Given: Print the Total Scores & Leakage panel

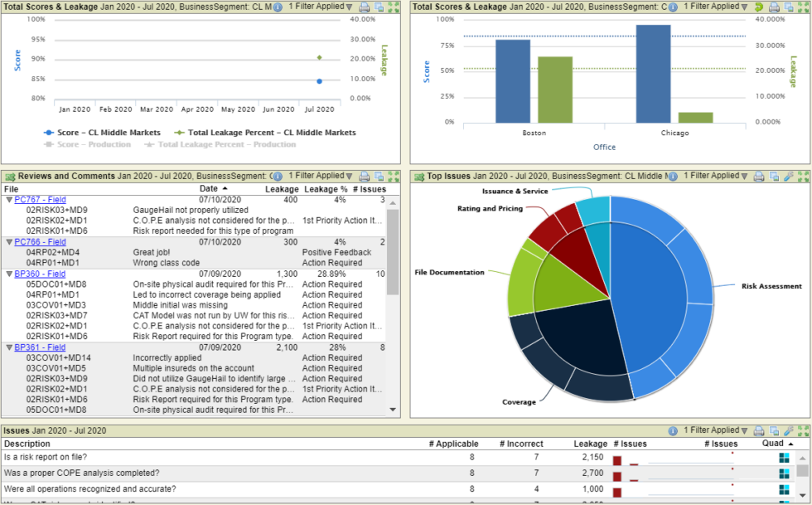Looking at the screenshot, I should 363,7.
